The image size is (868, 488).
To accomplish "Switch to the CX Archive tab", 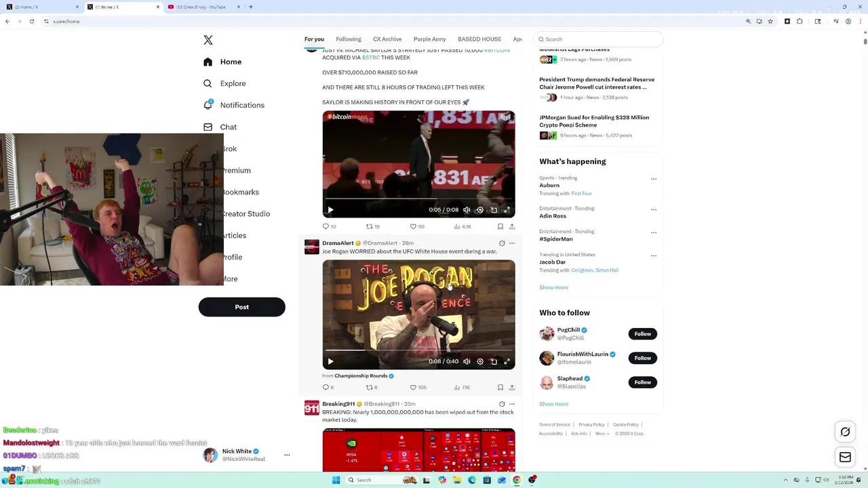I will pos(387,39).
